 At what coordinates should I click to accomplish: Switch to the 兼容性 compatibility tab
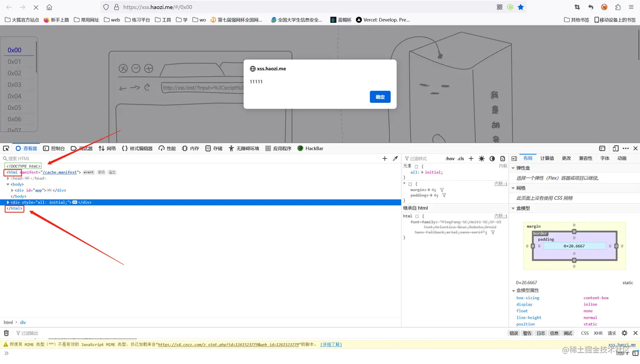click(x=586, y=158)
